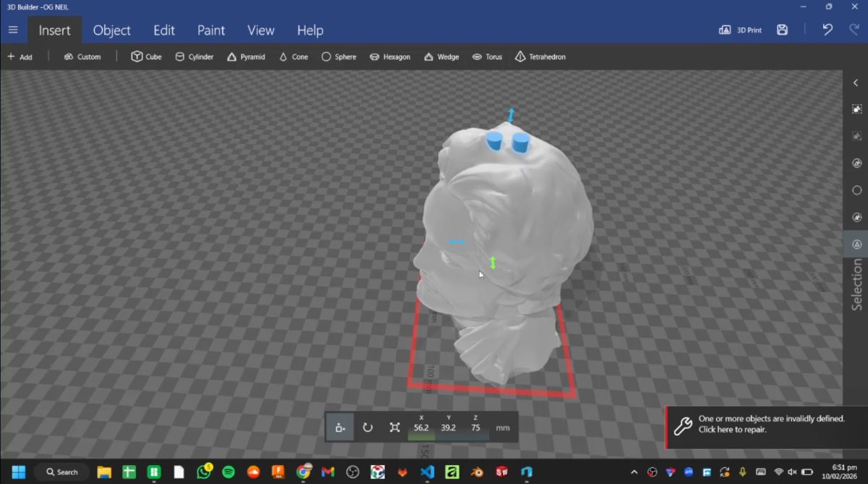This screenshot has height=484, width=868.
Task: Select the Scale tool
Action: click(x=394, y=427)
